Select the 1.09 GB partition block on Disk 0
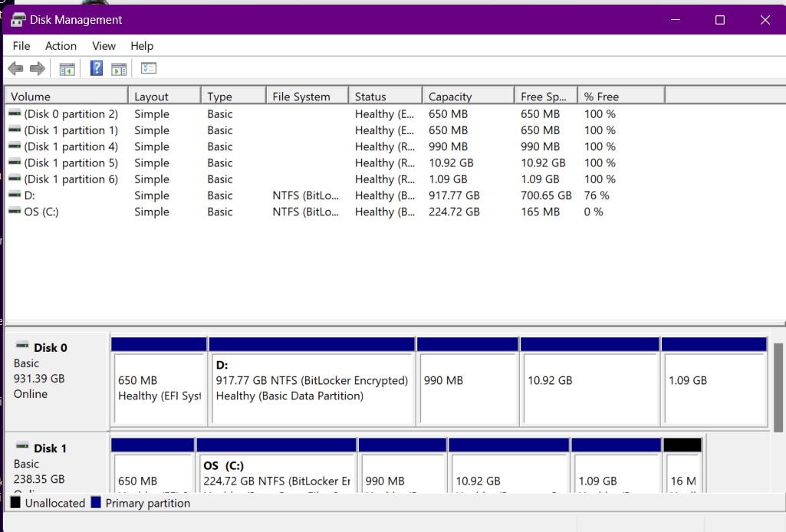 click(715, 382)
